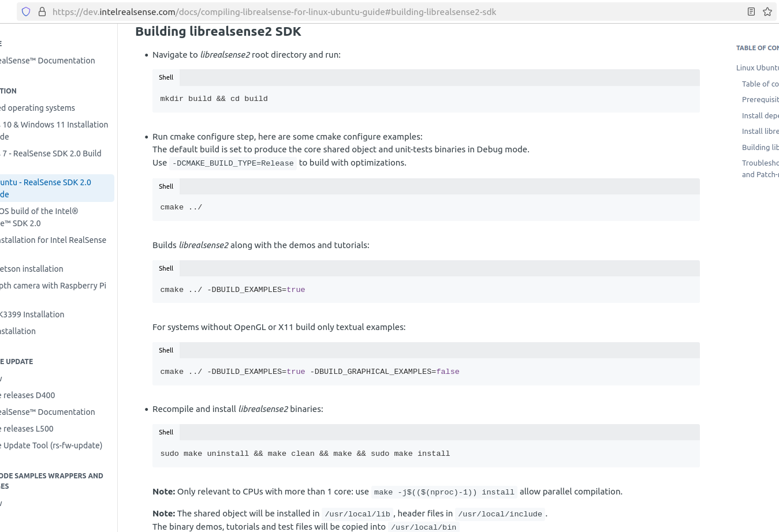Screen dimensions: 779x532
Task: Jump to 'Prerequisit' section in right TOC
Action: point(761,100)
